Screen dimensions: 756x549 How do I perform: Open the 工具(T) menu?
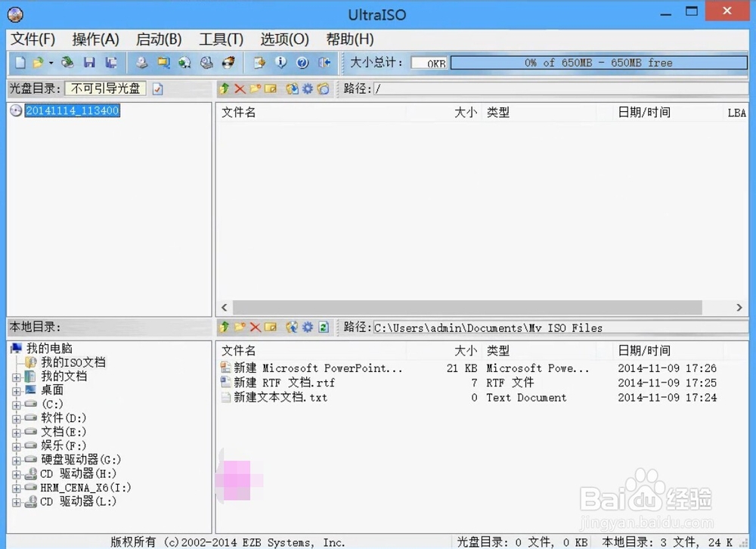click(x=222, y=39)
